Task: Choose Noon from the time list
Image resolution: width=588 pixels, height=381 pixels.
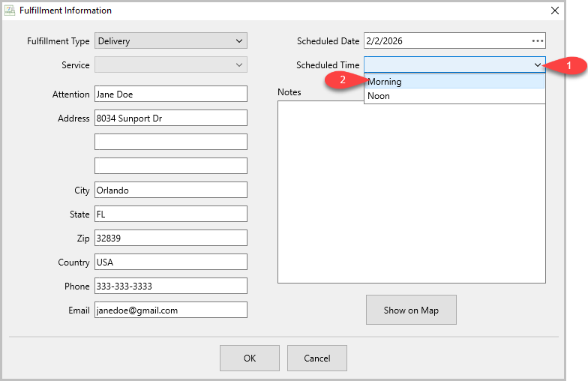Action: [x=454, y=96]
